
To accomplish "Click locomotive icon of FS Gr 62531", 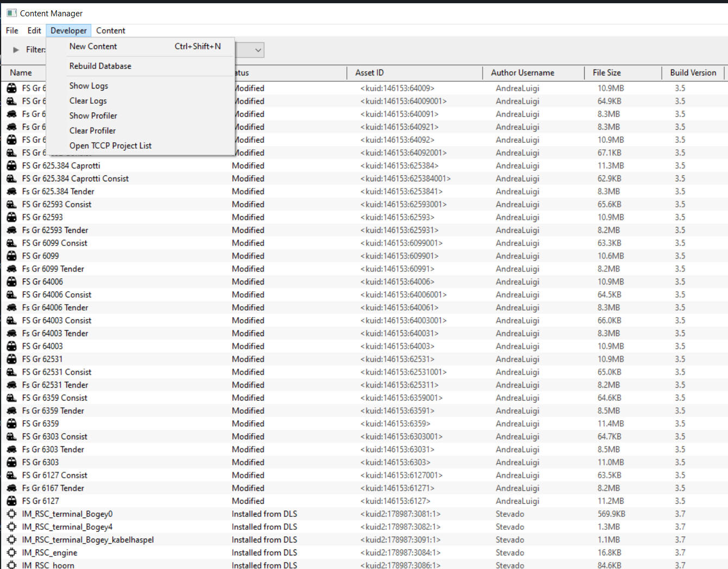I will pos(11,359).
